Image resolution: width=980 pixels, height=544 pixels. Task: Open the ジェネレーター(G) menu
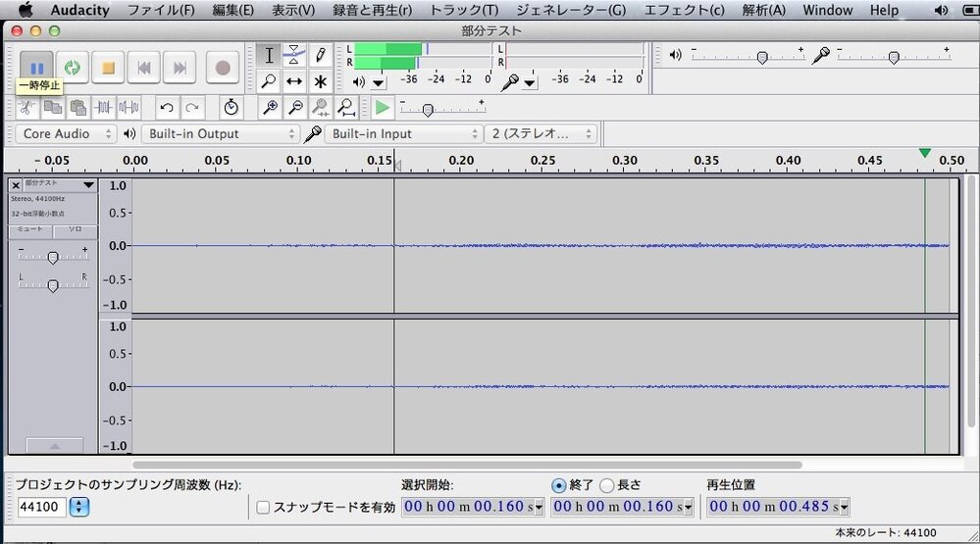[571, 10]
